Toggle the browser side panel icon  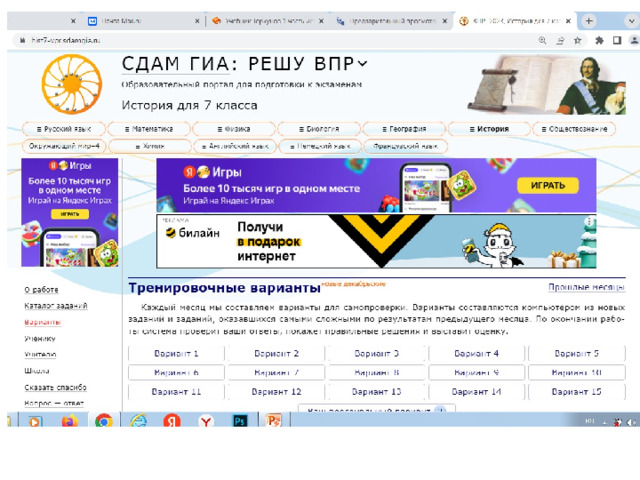[617, 40]
